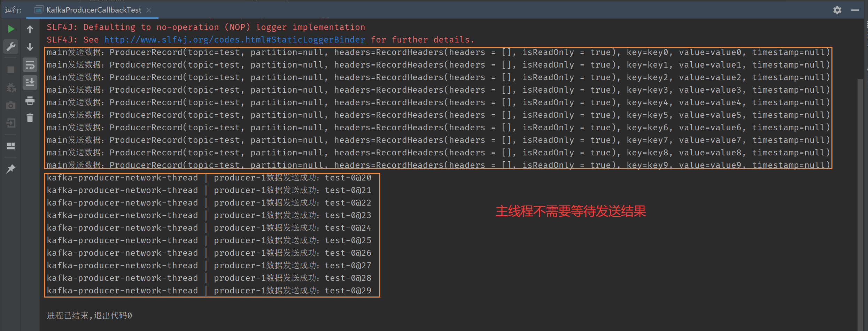Jump down the stack trace with down arrow
Screen dimensions: 868x331
[30, 46]
